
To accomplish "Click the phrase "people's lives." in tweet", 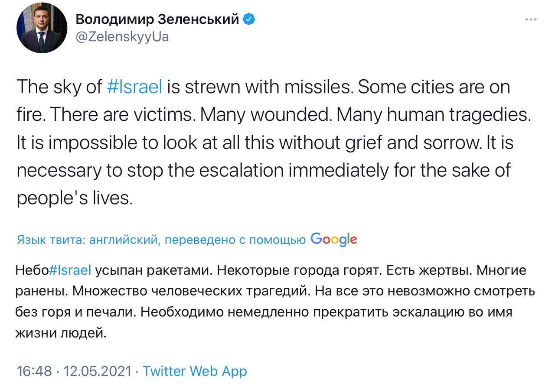I will (74, 198).
